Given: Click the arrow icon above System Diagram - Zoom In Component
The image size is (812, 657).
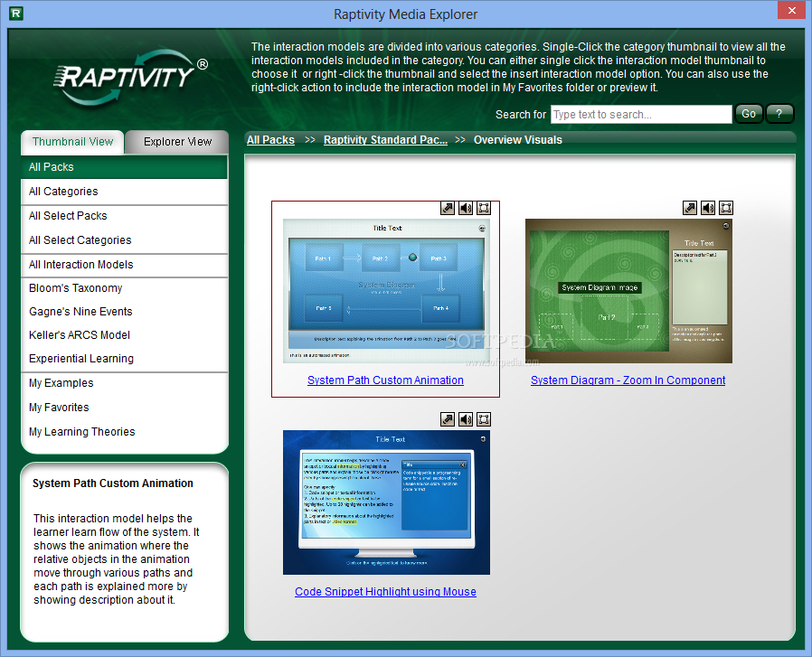Looking at the screenshot, I should click(x=690, y=208).
